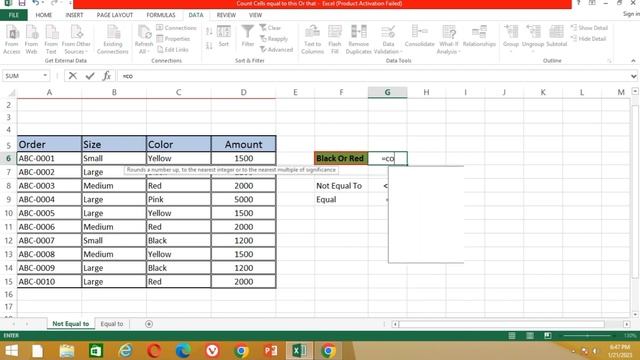The width and height of the screenshot is (640, 360).
Task: Click Clear filter button
Action: [x=271, y=28]
